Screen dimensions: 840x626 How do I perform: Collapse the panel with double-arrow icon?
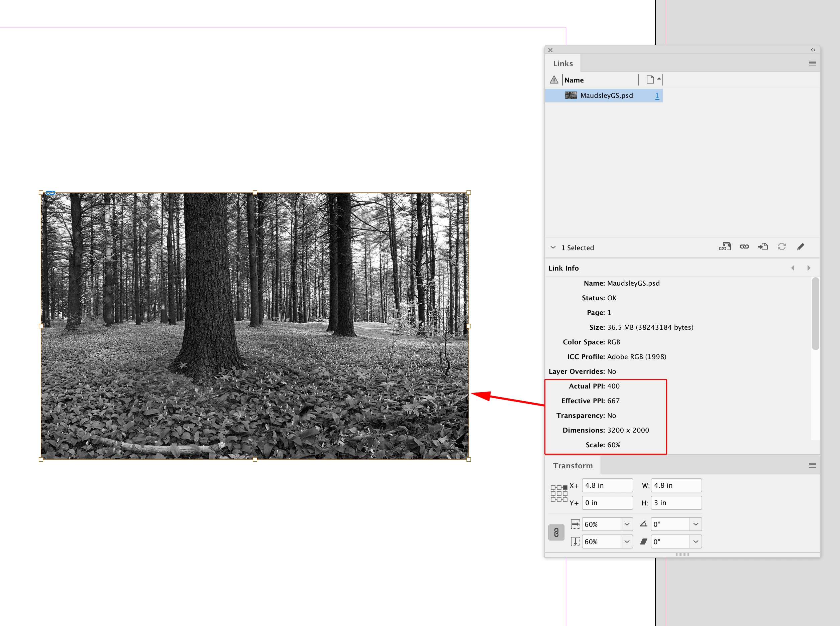pos(813,50)
